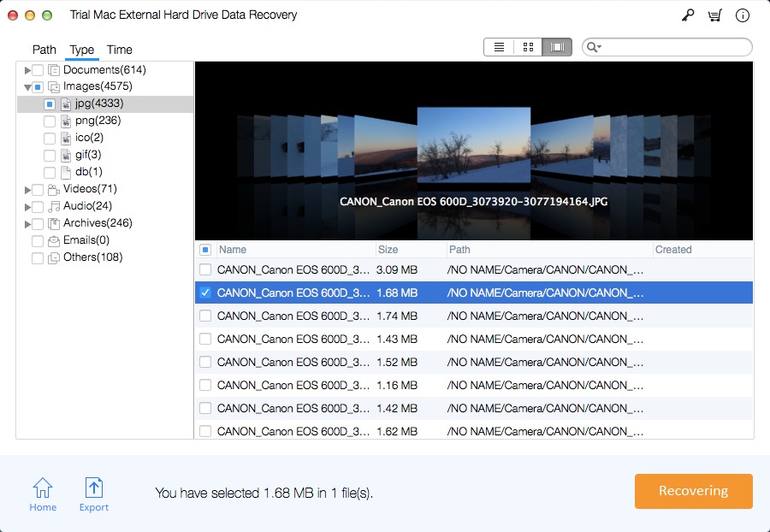Open the info icon in title bar
The width and height of the screenshot is (770, 532).
pos(743,15)
